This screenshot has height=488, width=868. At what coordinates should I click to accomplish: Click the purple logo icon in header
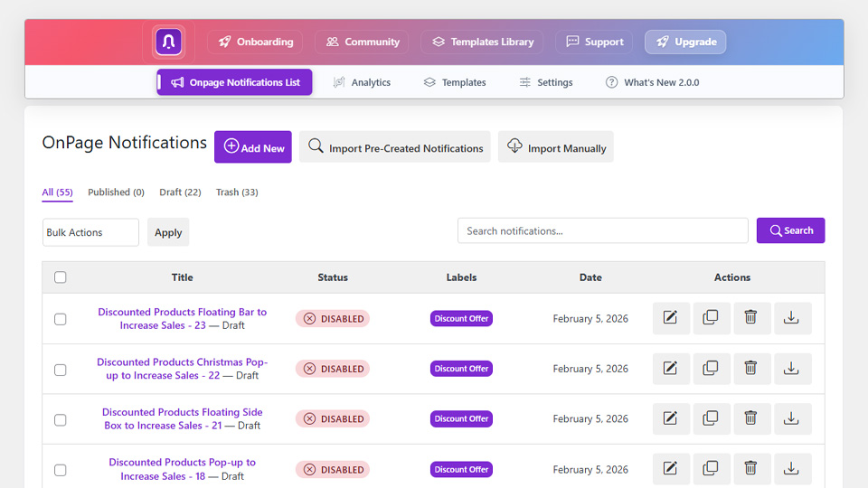(168, 42)
